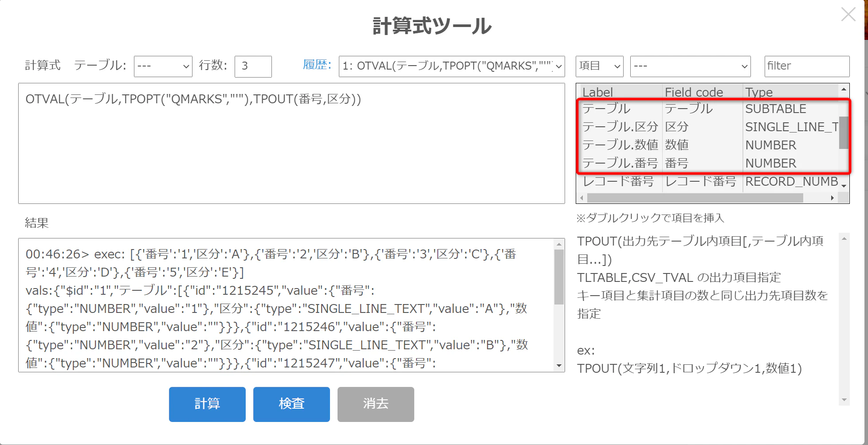Select the テーブル.数値 row label
868x445 pixels.
620,145
